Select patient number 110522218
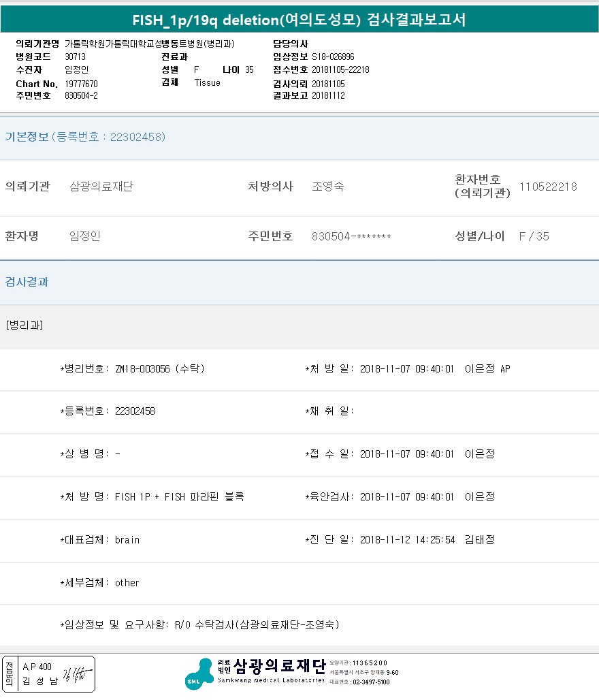The width and height of the screenshot is (599, 700). tap(548, 187)
